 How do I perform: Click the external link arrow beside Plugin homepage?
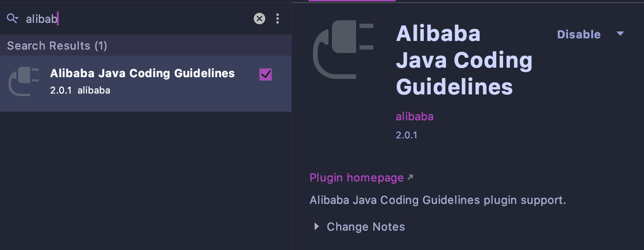(410, 177)
